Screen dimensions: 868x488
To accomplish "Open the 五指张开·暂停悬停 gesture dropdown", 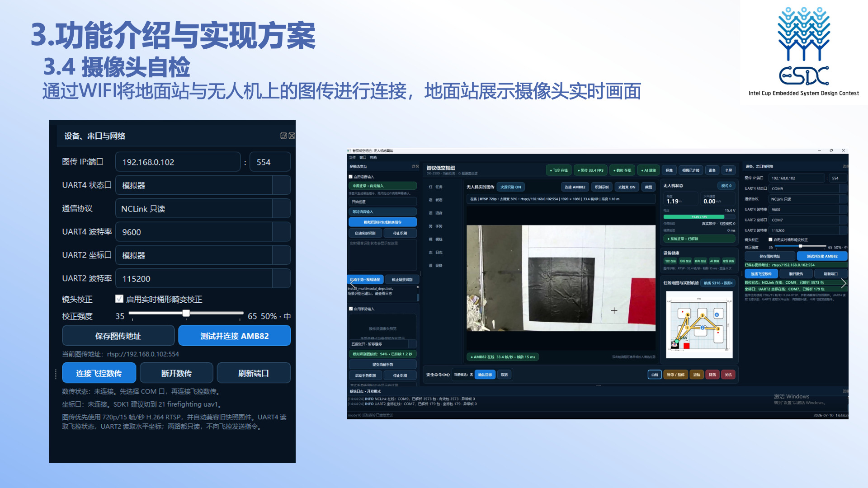I will pyautogui.click(x=382, y=344).
